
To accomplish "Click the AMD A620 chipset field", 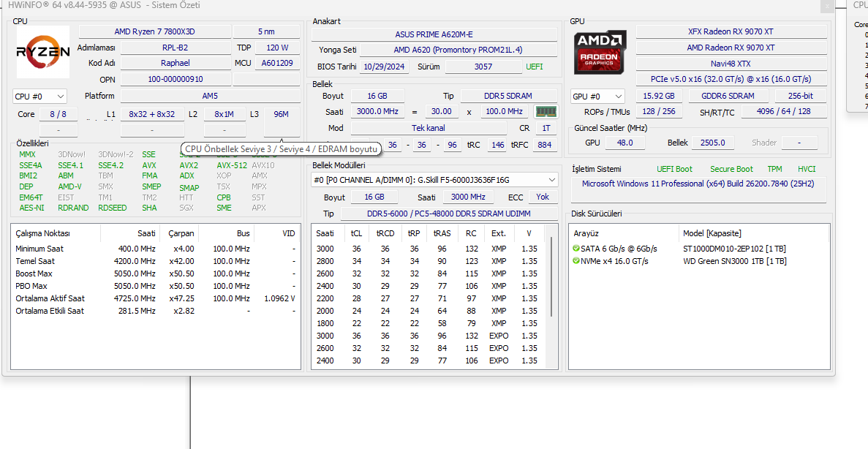I will click(x=458, y=50).
